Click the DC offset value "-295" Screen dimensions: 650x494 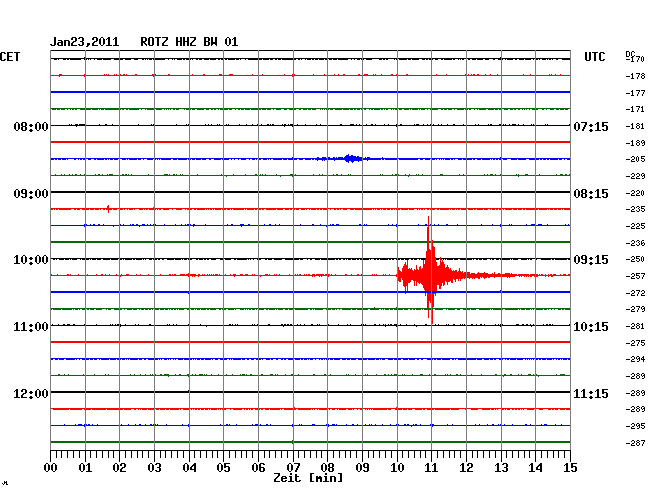(x=635, y=426)
